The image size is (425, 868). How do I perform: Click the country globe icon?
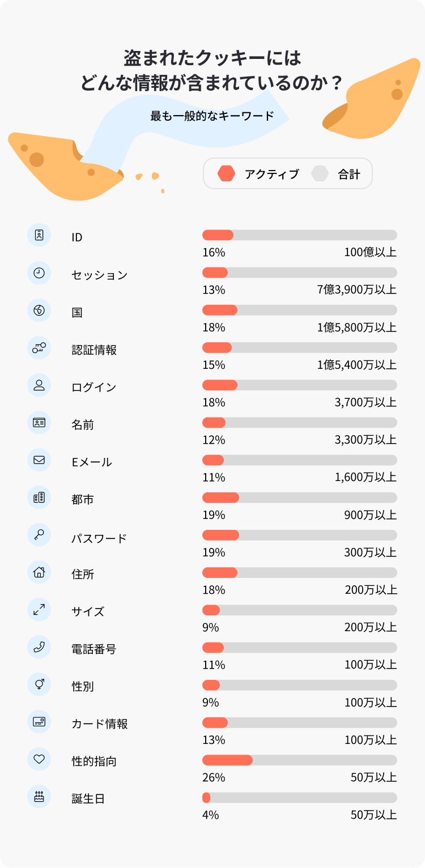click(39, 310)
